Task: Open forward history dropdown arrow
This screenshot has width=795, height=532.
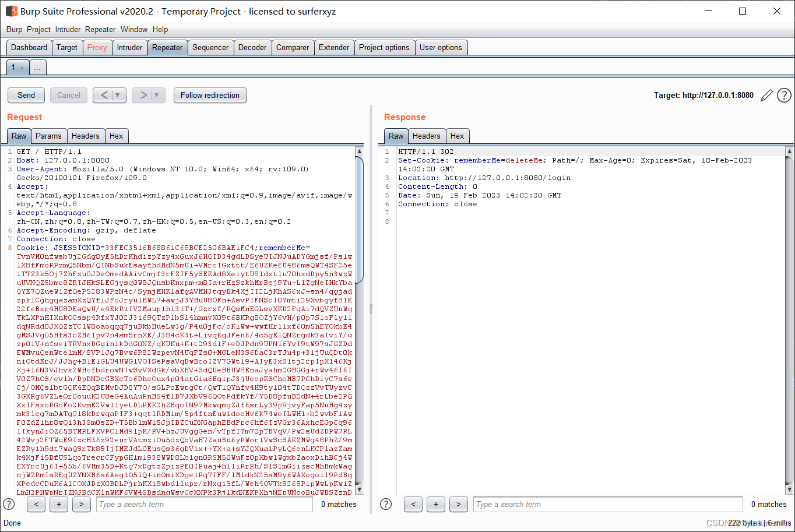Action: (x=158, y=95)
